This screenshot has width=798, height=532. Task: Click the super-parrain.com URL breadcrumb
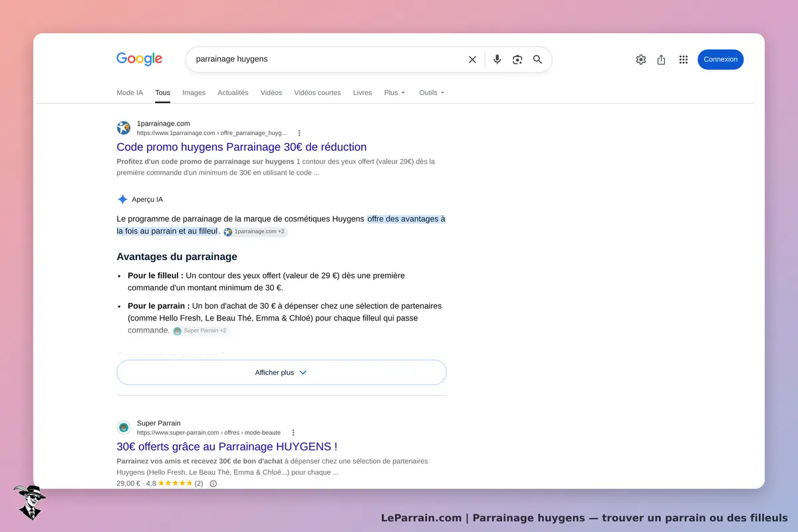click(209, 432)
